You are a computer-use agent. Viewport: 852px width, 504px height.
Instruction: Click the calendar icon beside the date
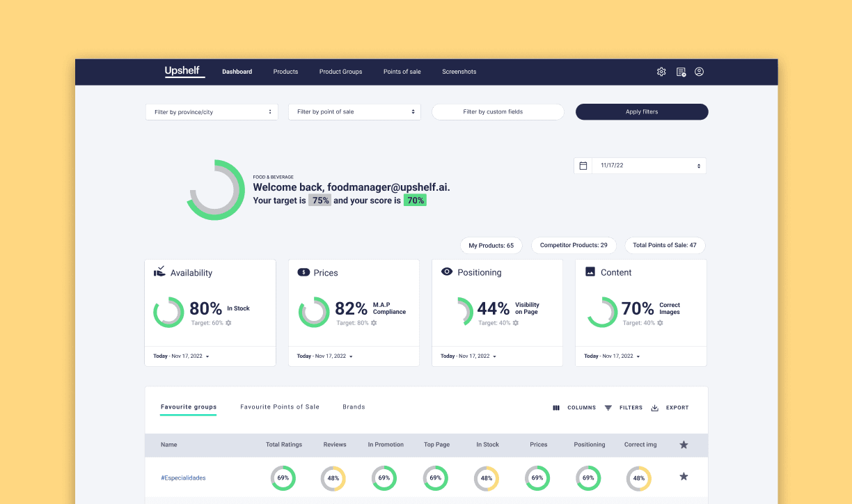point(583,166)
